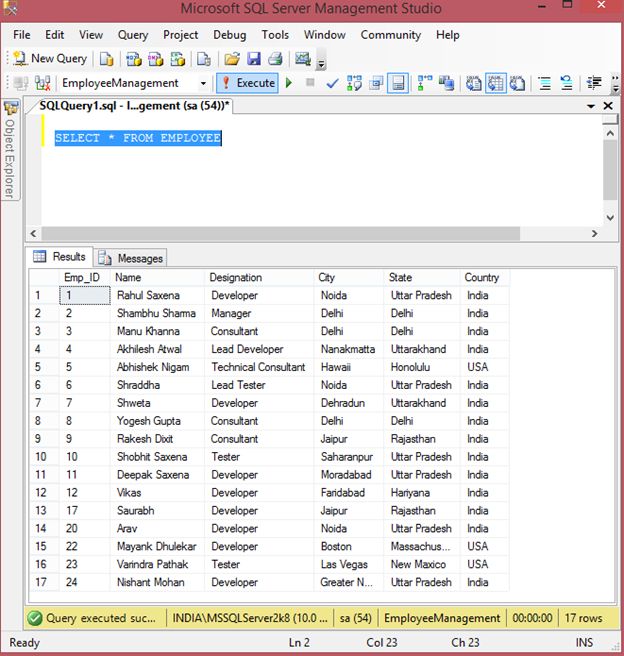Switch to the Messages tab

131,259
